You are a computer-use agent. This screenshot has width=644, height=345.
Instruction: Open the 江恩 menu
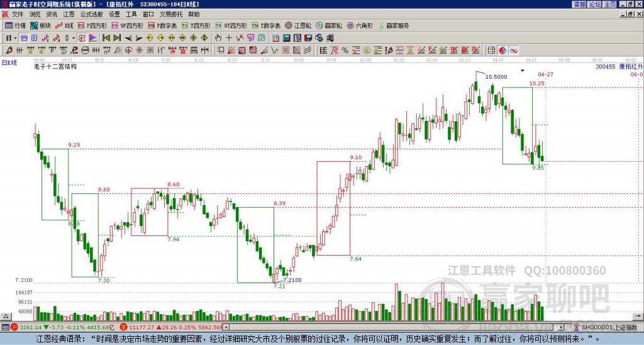point(69,14)
